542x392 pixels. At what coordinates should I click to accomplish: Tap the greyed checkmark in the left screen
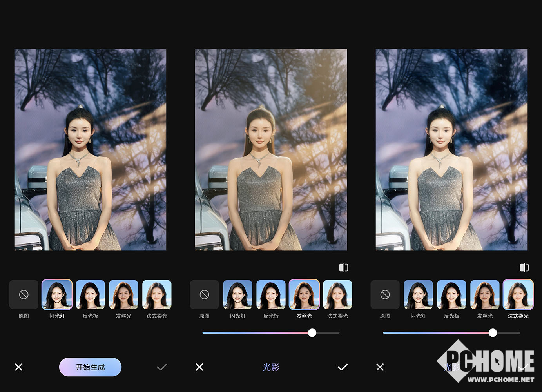point(161,367)
